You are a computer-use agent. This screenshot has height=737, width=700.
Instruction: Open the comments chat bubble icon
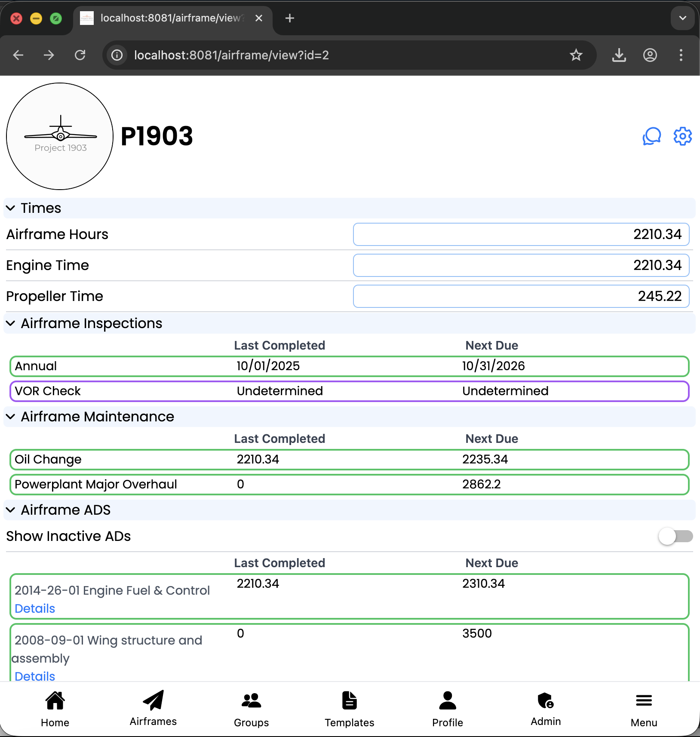[x=651, y=136]
